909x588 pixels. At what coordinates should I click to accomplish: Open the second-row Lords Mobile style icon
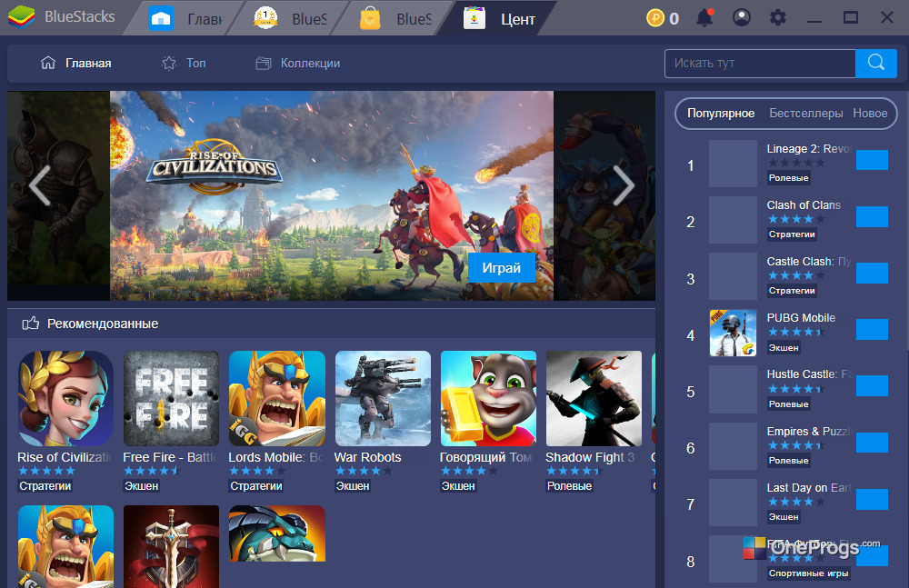[x=65, y=546]
